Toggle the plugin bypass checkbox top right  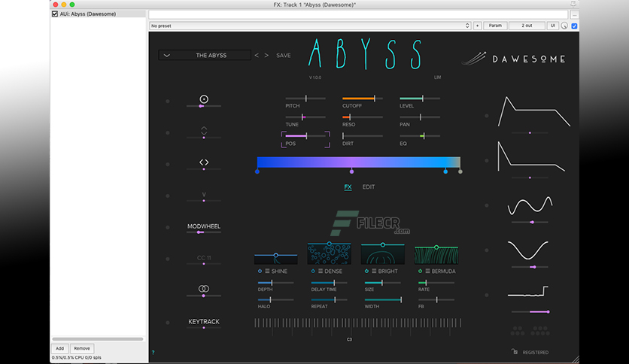click(574, 26)
